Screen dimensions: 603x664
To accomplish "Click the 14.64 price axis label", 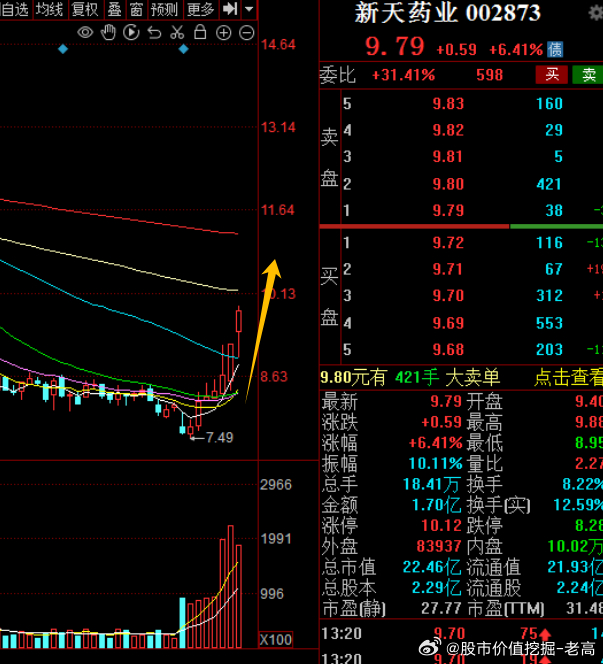I will 278,44.
